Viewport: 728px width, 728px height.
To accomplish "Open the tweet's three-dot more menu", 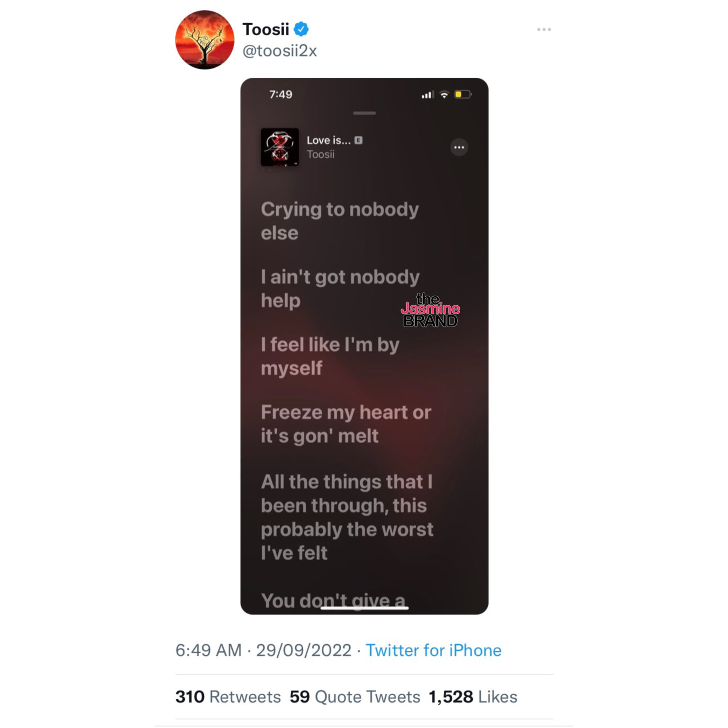I will (544, 29).
